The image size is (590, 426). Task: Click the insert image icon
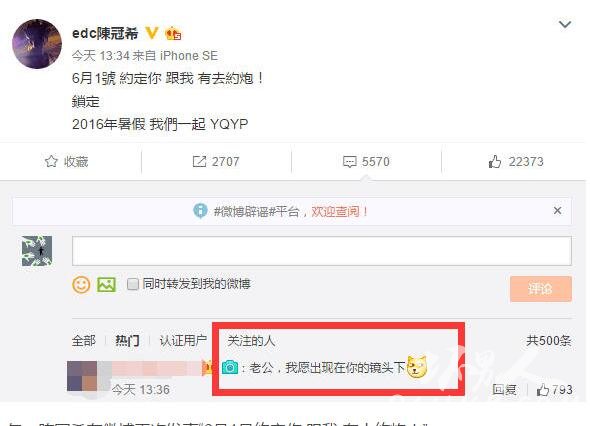point(106,285)
